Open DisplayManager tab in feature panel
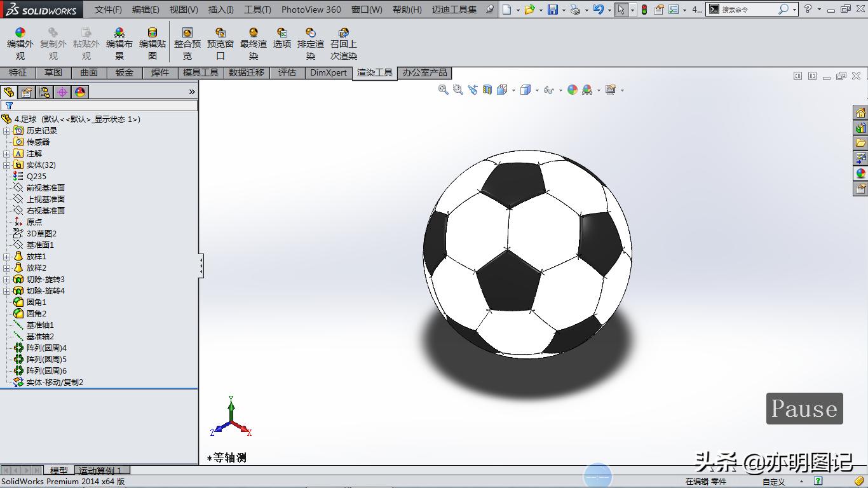Image resolution: width=868 pixels, height=488 pixels. pyautogui.click(x=80, y=92)
